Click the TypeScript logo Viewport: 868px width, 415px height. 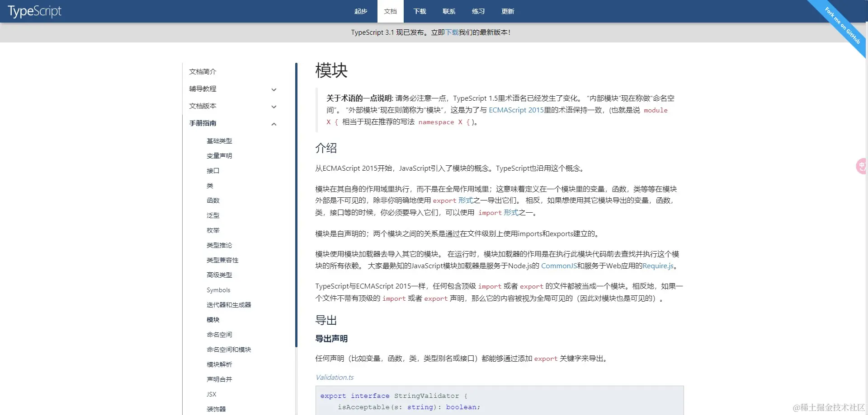(34, 11)
